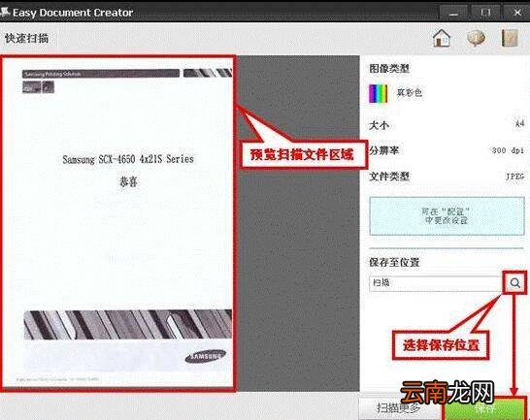Maximize the Easy Document Creator window
This screenshot has width=530, height=420.
[485, 13]
